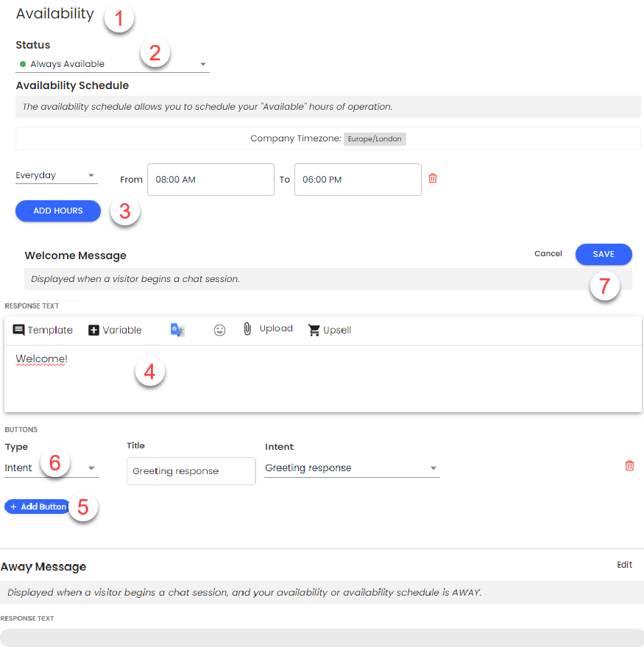The image size is (644, 656).
Task: Click the Upsell shopping cart icon
Action: (315, 330)
